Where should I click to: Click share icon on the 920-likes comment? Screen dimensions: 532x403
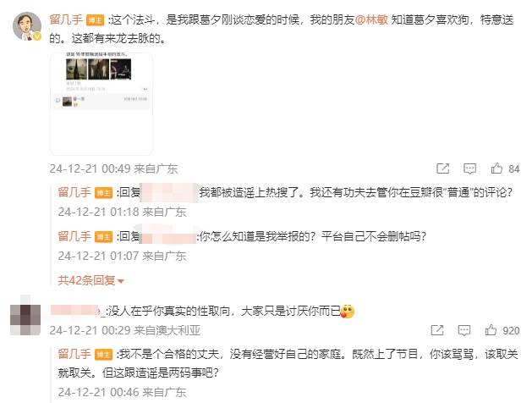tap(437, 330)
